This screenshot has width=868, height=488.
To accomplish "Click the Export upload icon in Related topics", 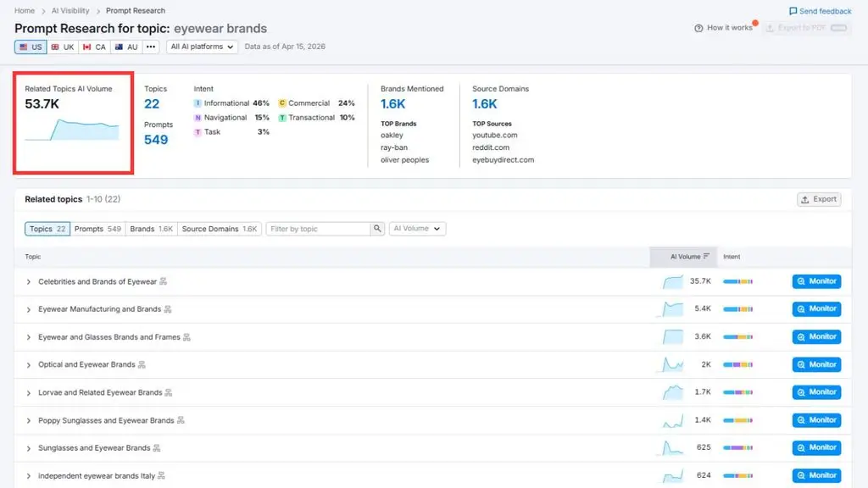I will [805, 199].
